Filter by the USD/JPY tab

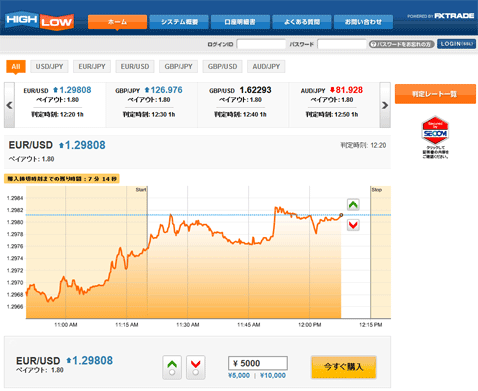49,66
